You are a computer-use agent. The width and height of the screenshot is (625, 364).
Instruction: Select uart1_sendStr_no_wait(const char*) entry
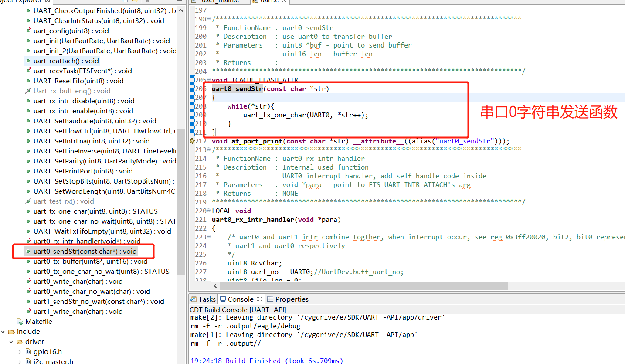click(x=99, y=301)
